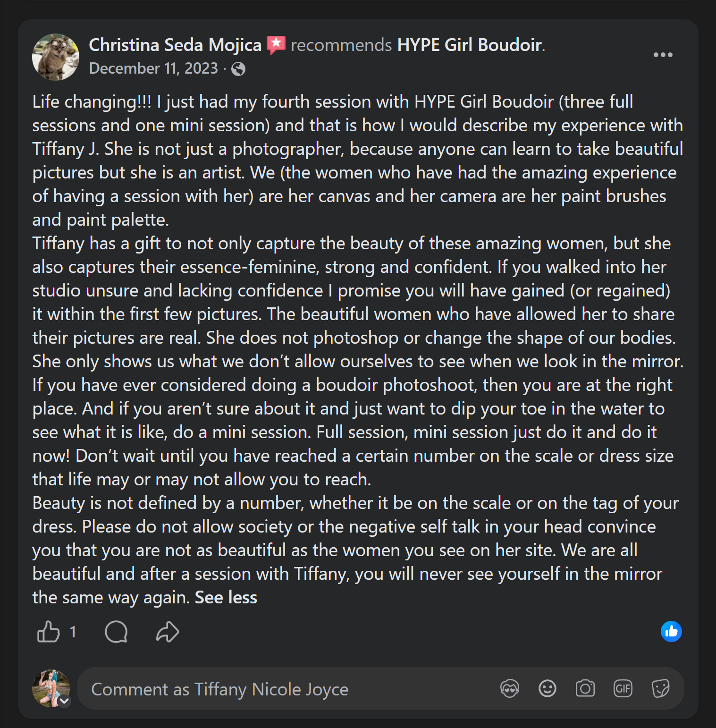Switch commenting profile via avatar chevron
716x728 pixels.
pyautogui.click(x=64, y=701)
